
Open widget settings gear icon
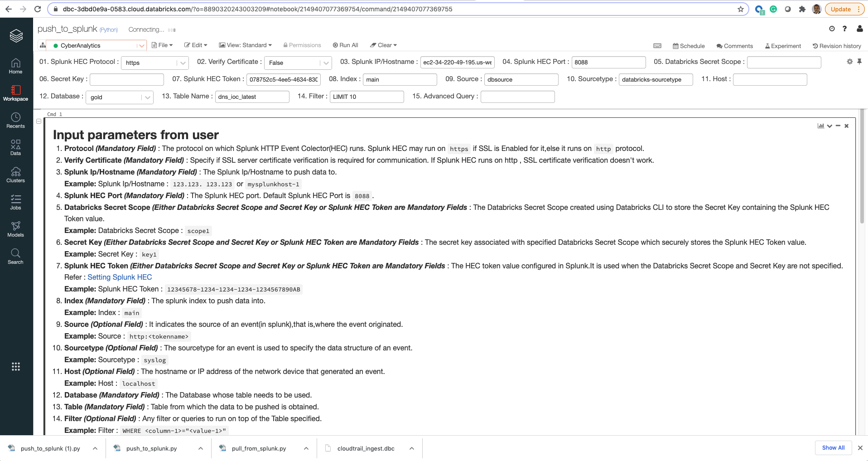[x=850, y=62]
